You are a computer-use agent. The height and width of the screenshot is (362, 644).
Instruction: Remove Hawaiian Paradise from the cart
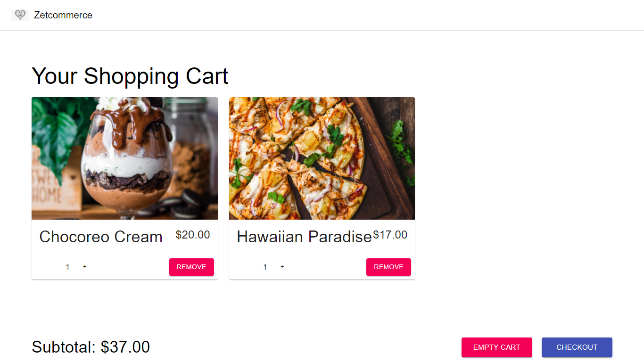tap(388, 267)
